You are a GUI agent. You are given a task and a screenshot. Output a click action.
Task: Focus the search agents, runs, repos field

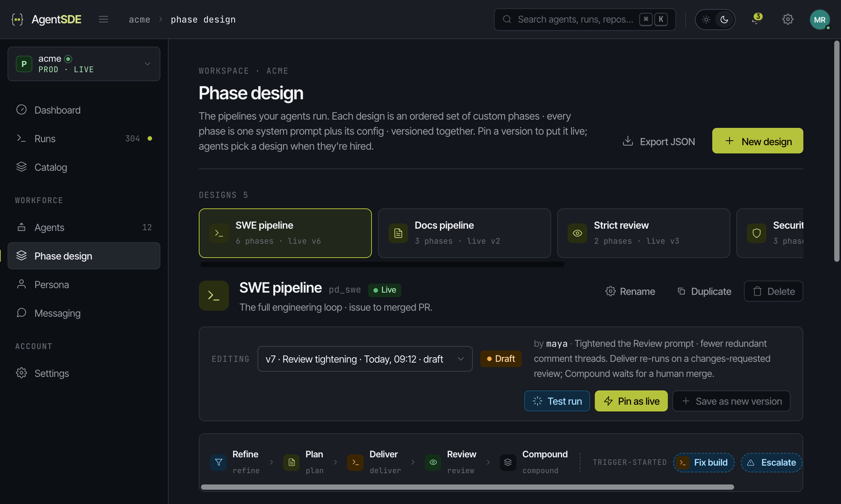tap(585, 19)
